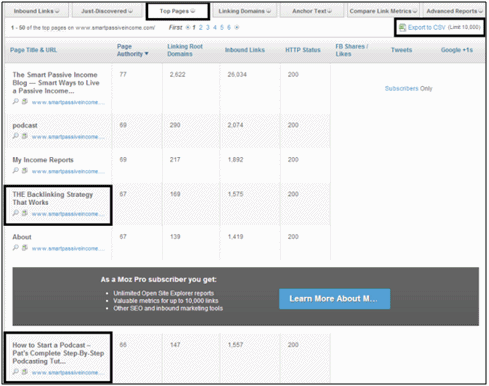Open the Compare Link Metrics dropdown arrow

point(415,11)
